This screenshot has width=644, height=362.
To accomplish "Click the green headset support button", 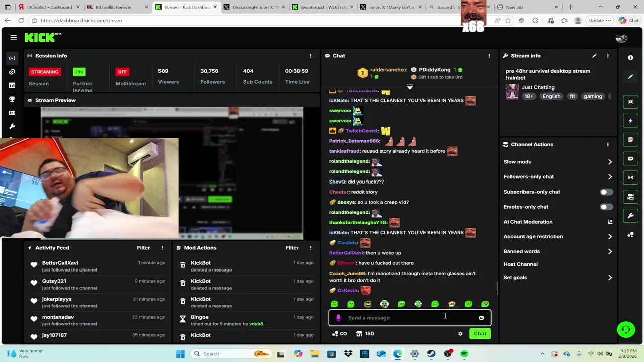I will tap(626, 330).
